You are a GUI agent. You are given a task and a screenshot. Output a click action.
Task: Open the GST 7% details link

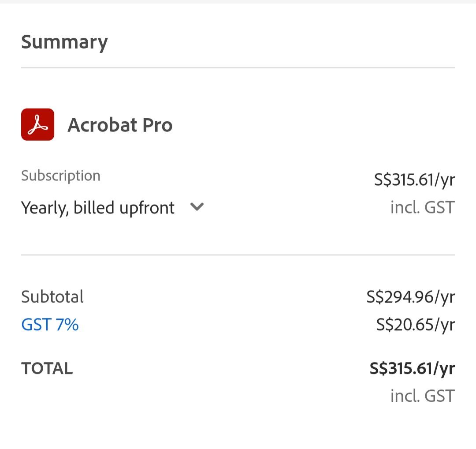[50, 325]
